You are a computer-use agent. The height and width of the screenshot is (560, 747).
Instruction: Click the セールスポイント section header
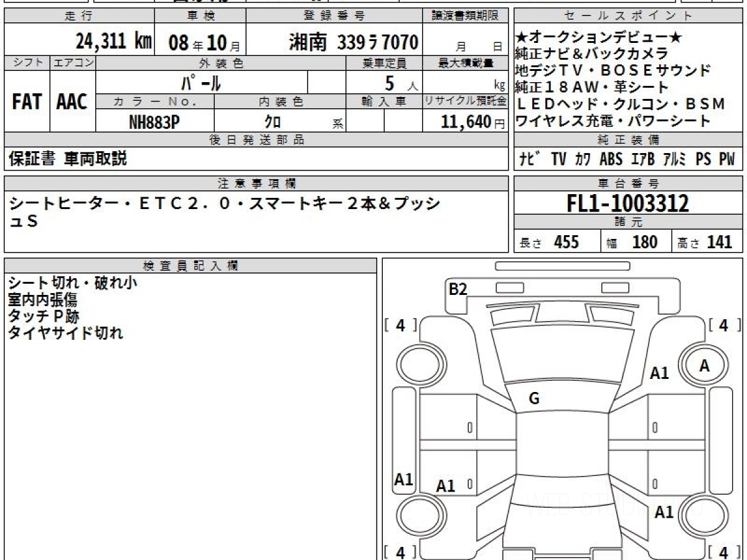(629, 16)
